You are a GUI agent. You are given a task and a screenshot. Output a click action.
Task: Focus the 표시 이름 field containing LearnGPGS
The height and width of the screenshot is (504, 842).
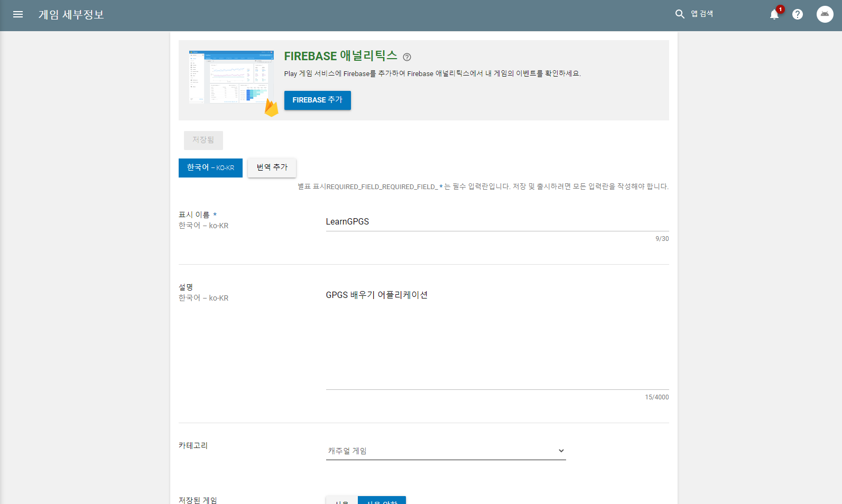[497, 222]
